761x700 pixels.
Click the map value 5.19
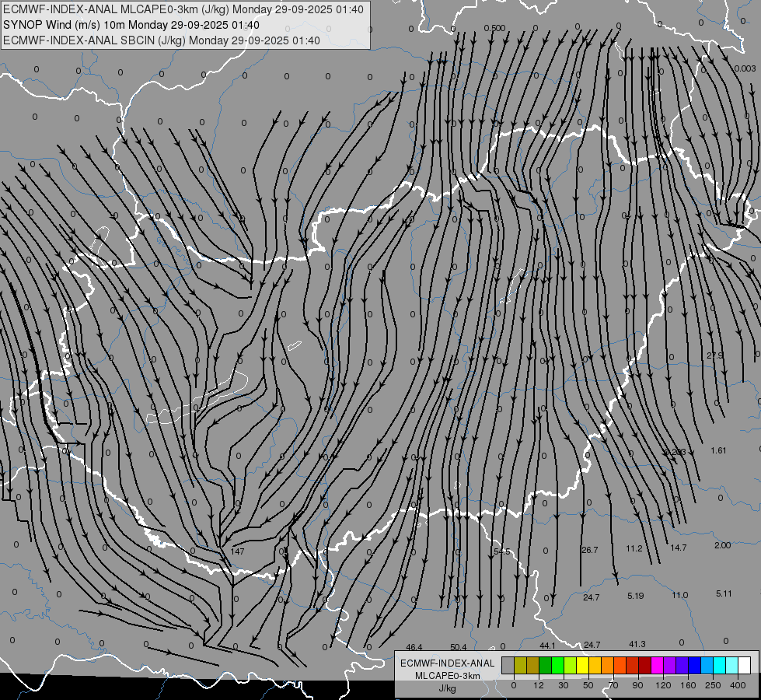[635, 596]
